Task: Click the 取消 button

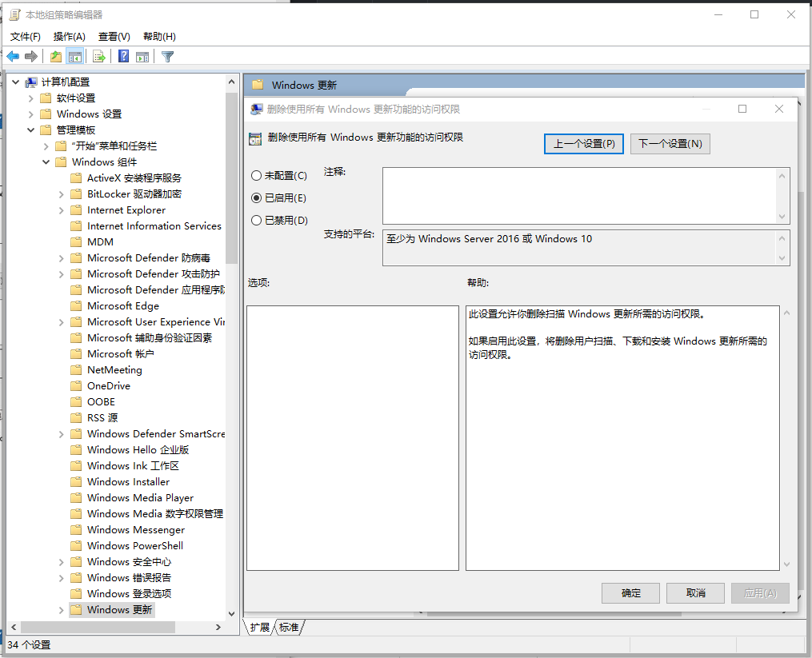Action: coord(695,592)
